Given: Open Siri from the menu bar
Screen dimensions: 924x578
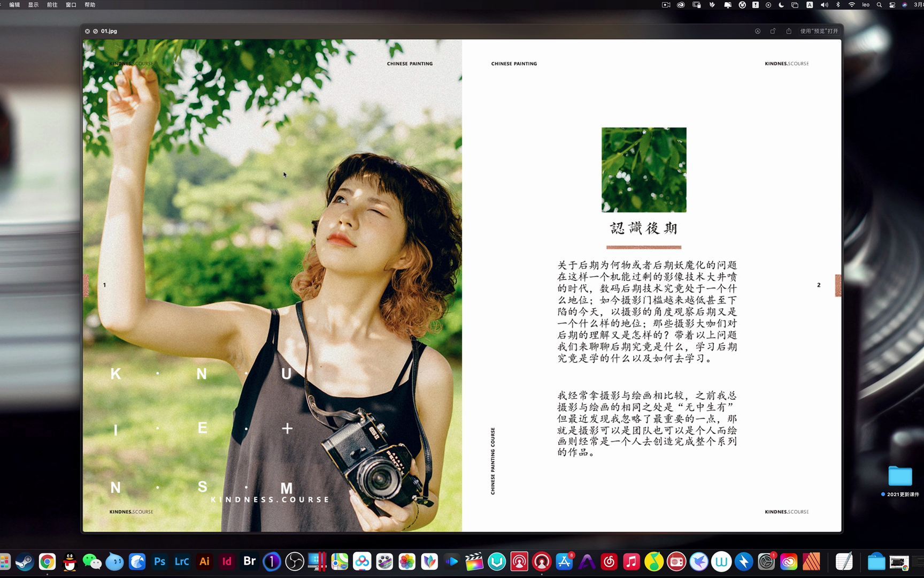Looking at the screenshot, I should coord(905,5).
